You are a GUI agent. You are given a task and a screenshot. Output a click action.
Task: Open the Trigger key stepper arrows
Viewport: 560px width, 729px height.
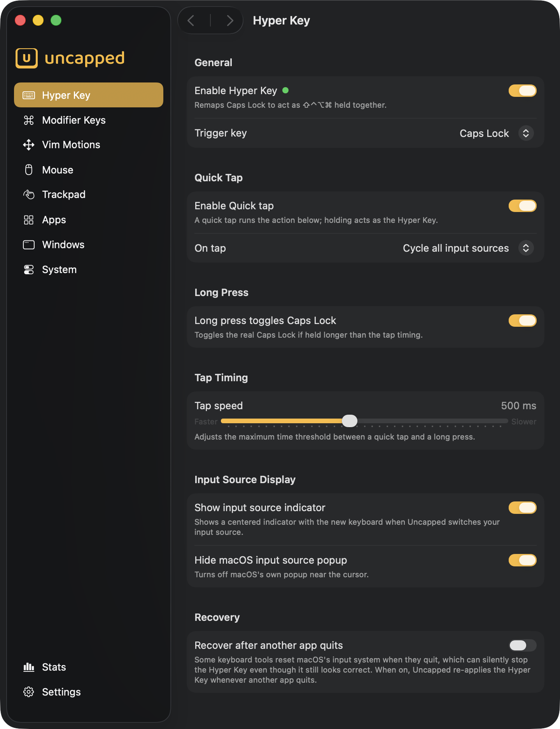coord(526,133)
